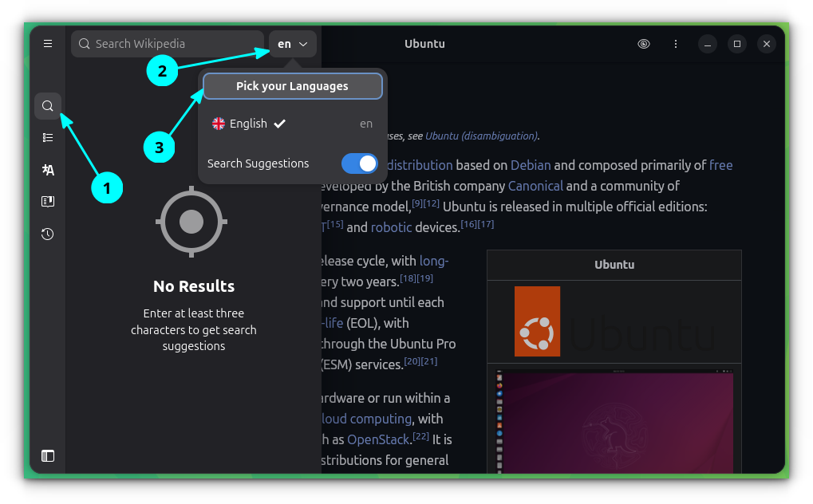813x504 pixels.
Task: Open the three-dot options menu
Action: tap(675, 43)
